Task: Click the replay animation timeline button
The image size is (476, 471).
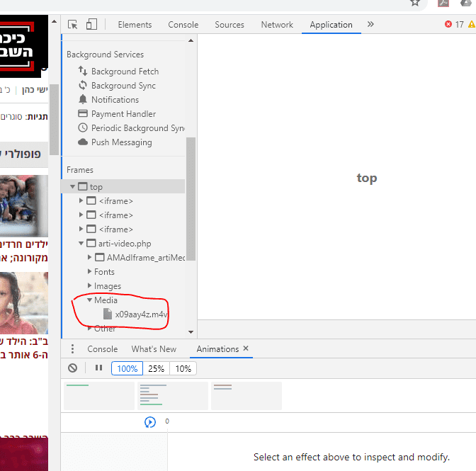Action: click(x=150, y=422)
